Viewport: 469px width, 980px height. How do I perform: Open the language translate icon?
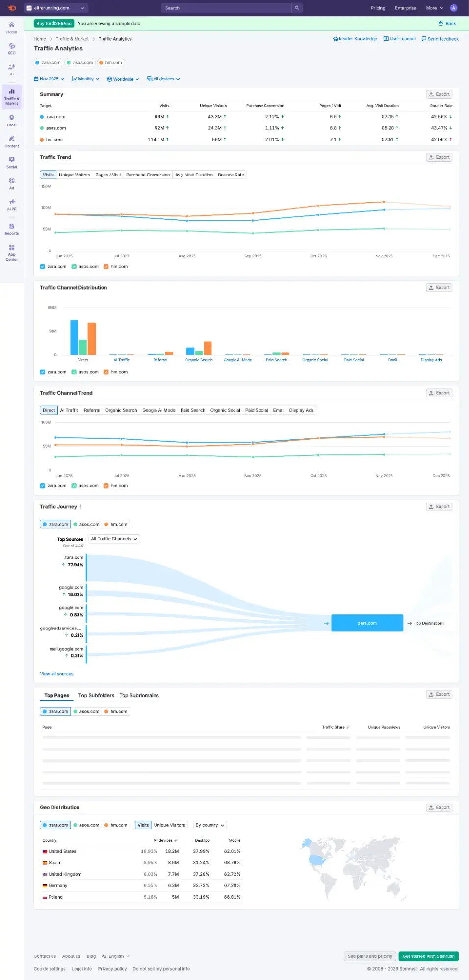click(x=104, y=956)
